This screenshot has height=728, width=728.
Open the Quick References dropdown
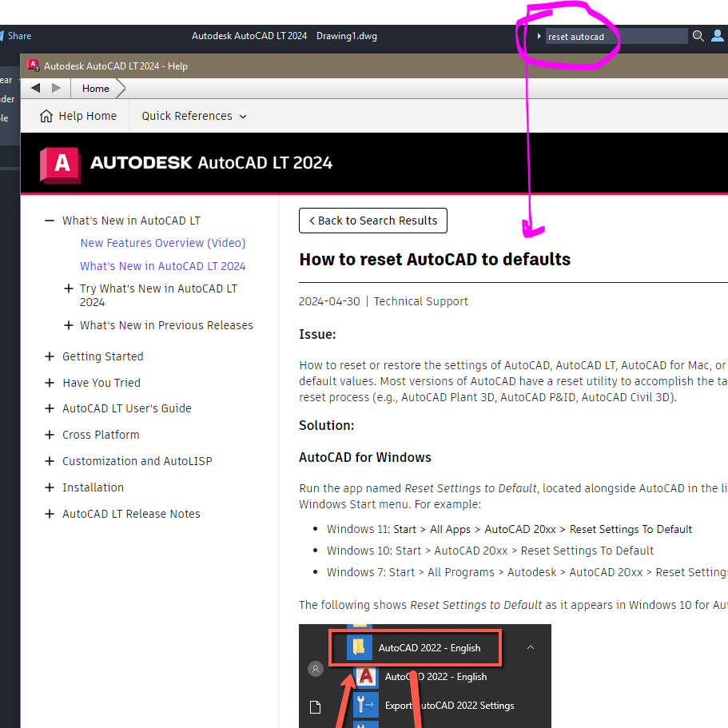[x=192, y=116]
